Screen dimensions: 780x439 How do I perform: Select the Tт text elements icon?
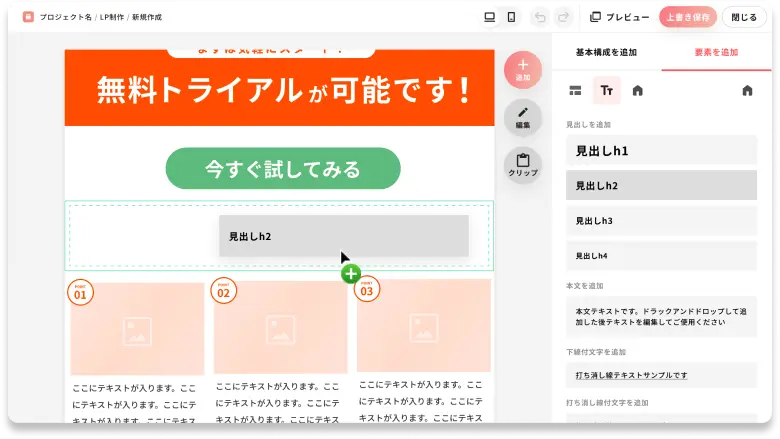pos(606,91)
